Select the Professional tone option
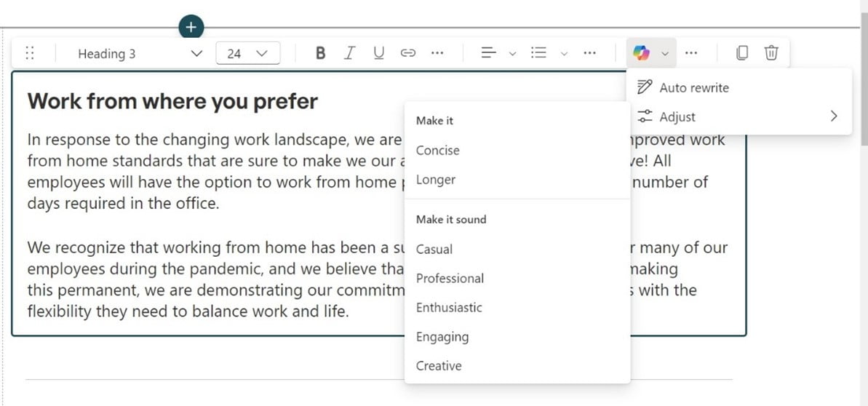Screen dimensions: 868x406 (x=450, y=278)
